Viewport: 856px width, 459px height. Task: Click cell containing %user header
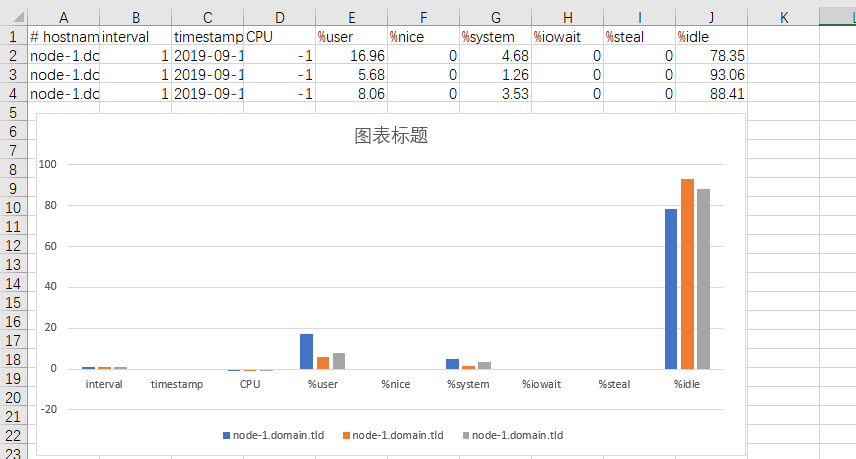352,37
